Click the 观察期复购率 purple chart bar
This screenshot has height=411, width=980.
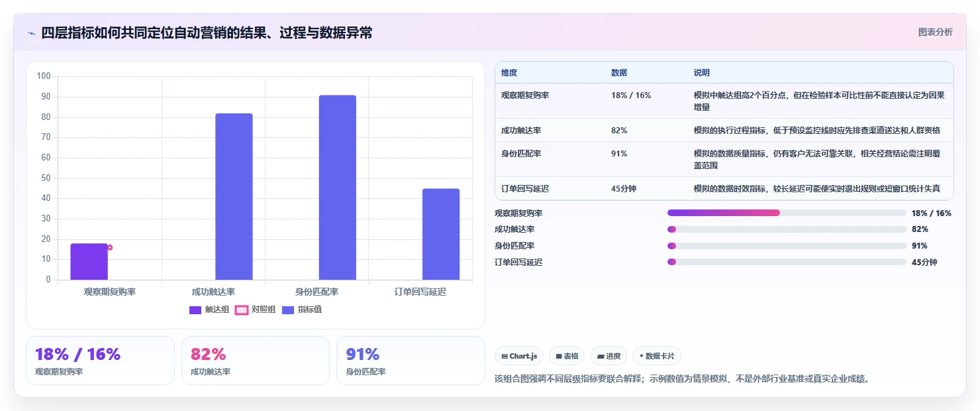tap(89, 262)
